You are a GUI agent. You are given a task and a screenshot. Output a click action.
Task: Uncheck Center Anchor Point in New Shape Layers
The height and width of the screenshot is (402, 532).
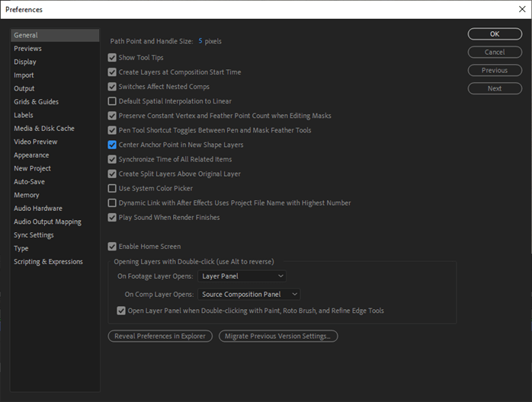(x=113, y=145)
